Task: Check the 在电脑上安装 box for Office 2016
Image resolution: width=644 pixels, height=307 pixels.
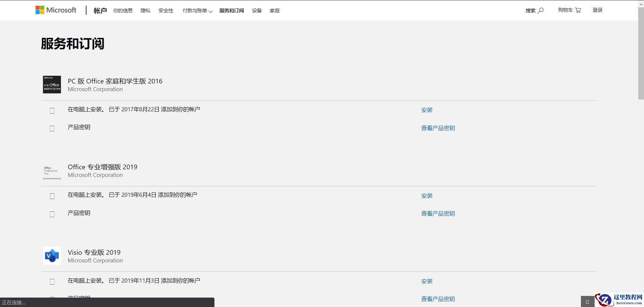Action: [x=52, y=110]
